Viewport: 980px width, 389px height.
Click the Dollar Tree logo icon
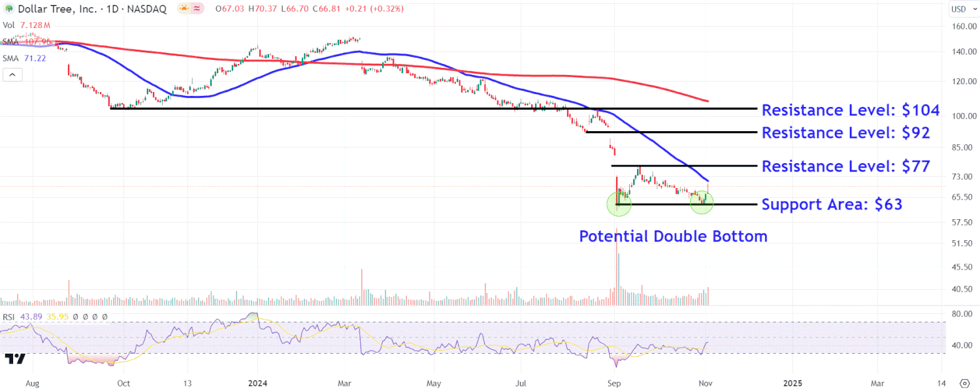tap(9, 9)
